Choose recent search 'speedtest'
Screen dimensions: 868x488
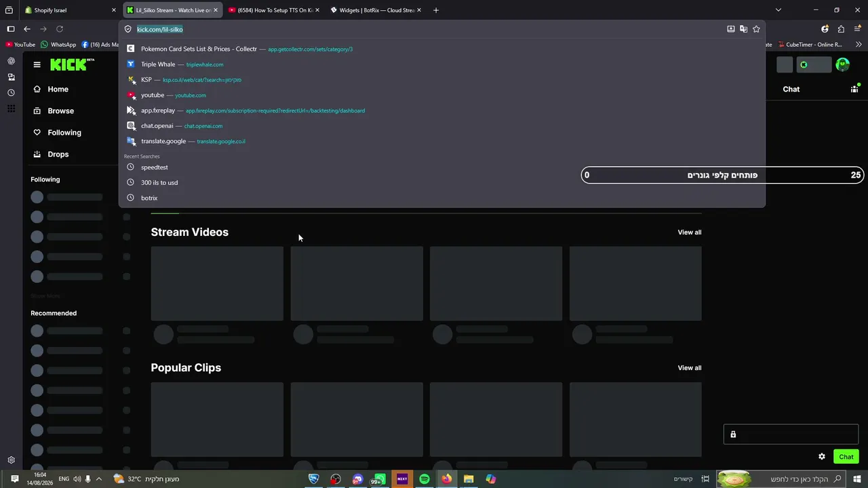tap(441, 167)
